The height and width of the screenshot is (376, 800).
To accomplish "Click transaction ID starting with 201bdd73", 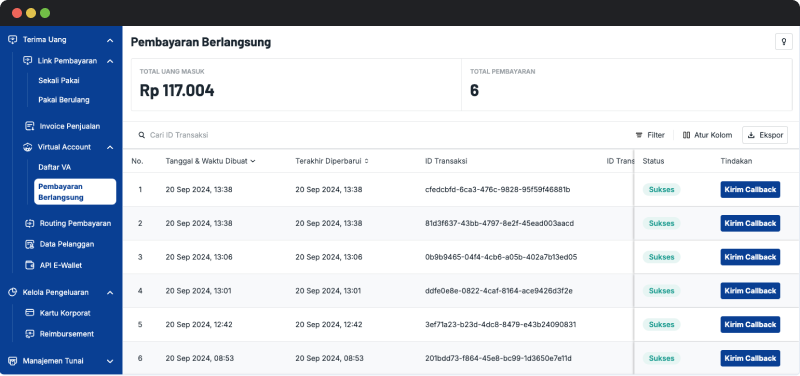I will pos(498,358).
